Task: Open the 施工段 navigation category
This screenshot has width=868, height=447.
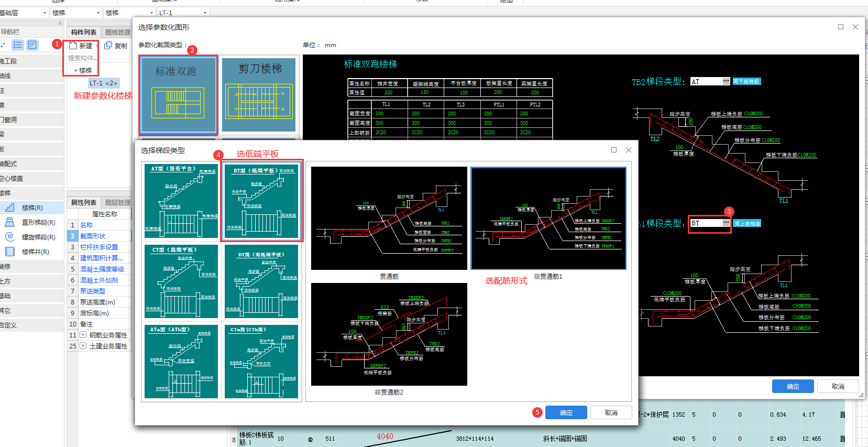Action: (x=31, y=61)
